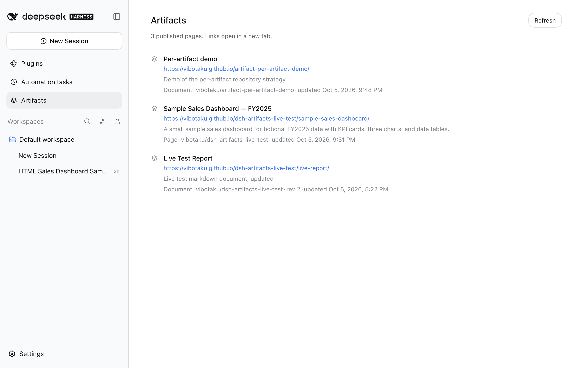The image size is (588, 368).
Task: Click the Settings gear icon
Action: pyautogui.click(x=12, y=354)
